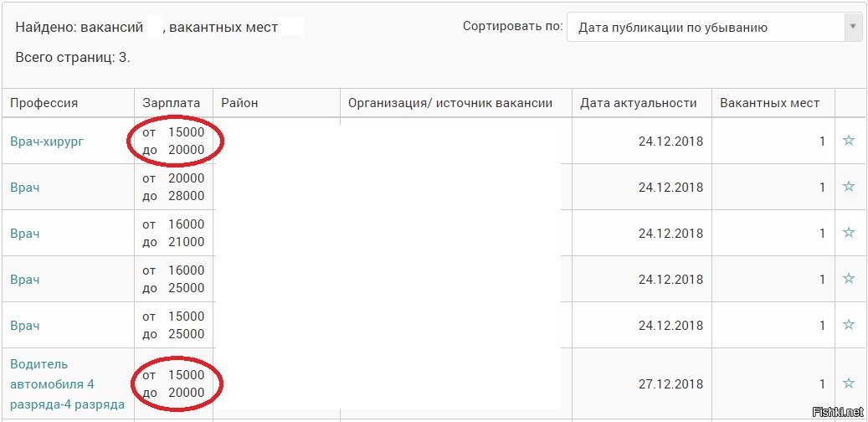Favorite the Врач-хирург vacancy with the star
The width and height of the screenshot is (868, 422).
tap(848, 140)
